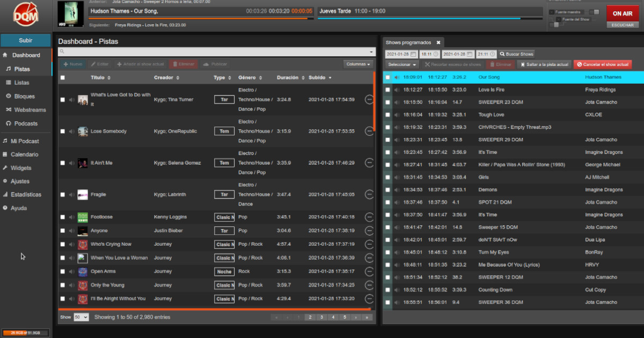
Task: Open calendar picker for end date
Action: point(470,54)
